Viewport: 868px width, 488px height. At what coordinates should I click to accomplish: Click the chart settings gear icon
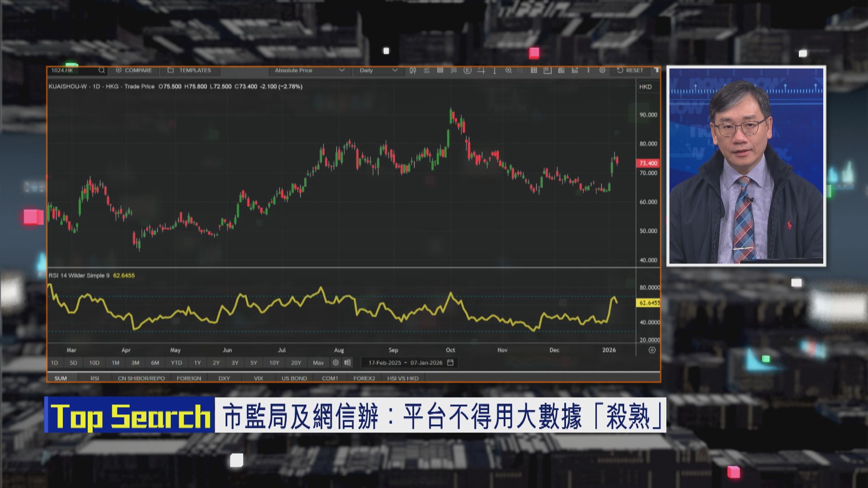[602, 70]
